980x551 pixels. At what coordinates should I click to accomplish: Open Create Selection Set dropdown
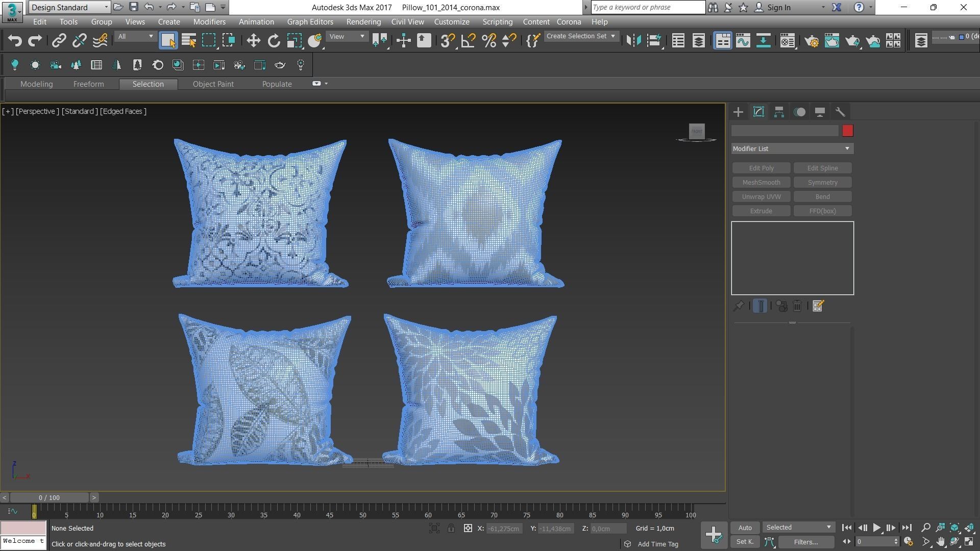pyautogui.click(x=581, y=37)
